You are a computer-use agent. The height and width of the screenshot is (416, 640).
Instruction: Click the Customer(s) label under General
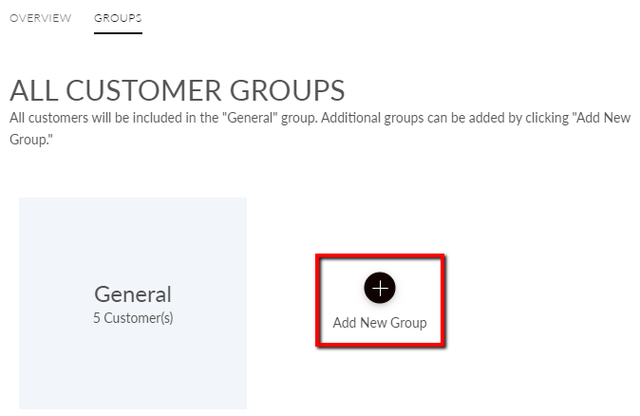point(138,318)
